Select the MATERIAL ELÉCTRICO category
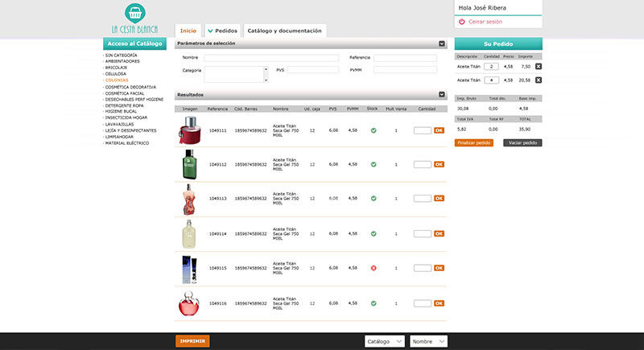 [127, 143]
